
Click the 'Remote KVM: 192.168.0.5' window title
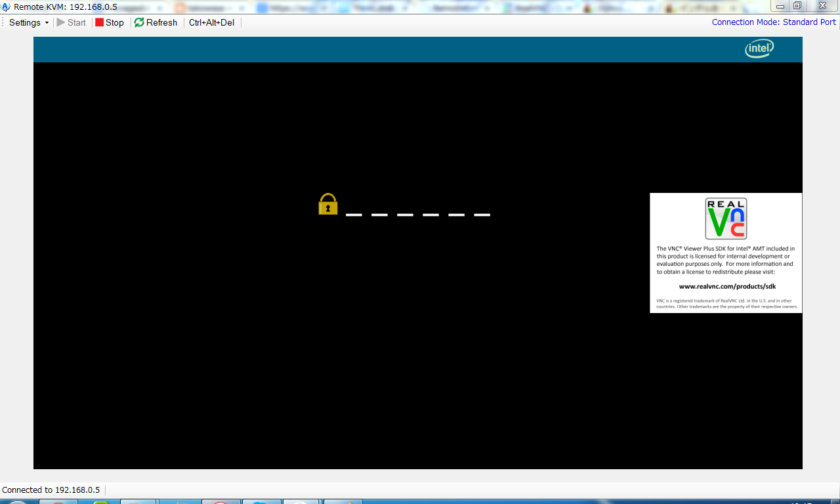tap(66, 7)
